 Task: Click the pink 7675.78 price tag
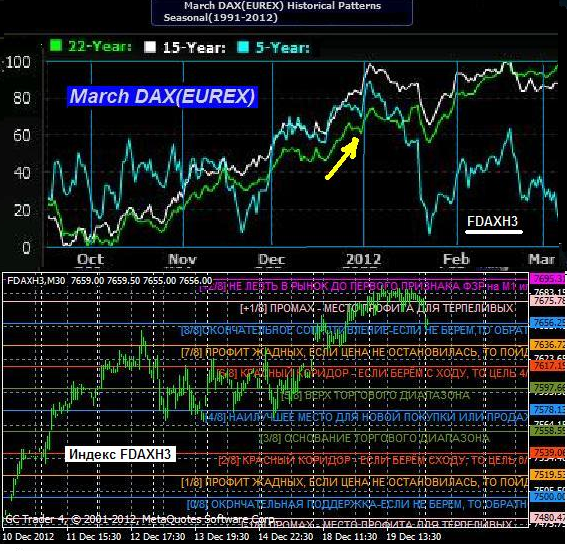point(548,301)
